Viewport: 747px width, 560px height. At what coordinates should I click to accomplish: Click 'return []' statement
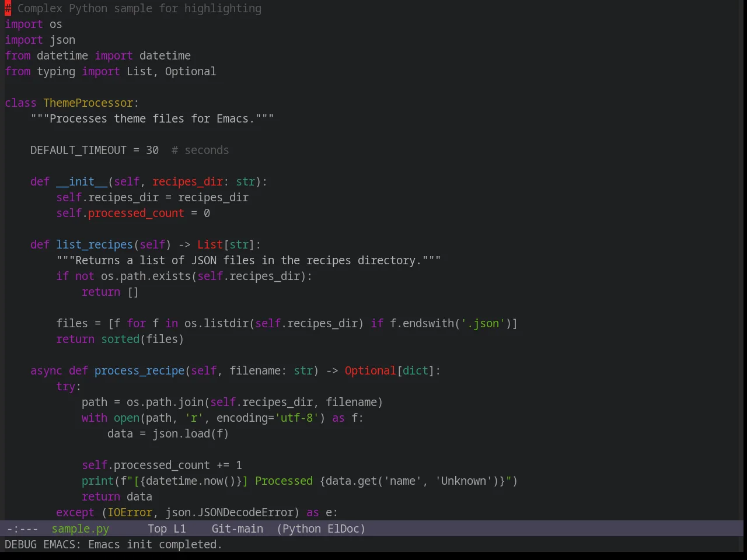click(x=110, y=292)
